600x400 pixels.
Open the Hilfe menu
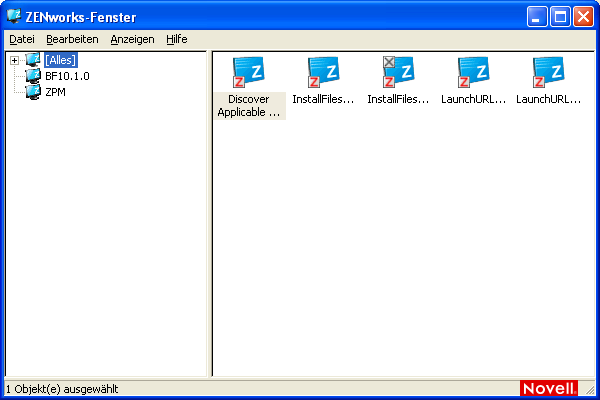point(177,39)
